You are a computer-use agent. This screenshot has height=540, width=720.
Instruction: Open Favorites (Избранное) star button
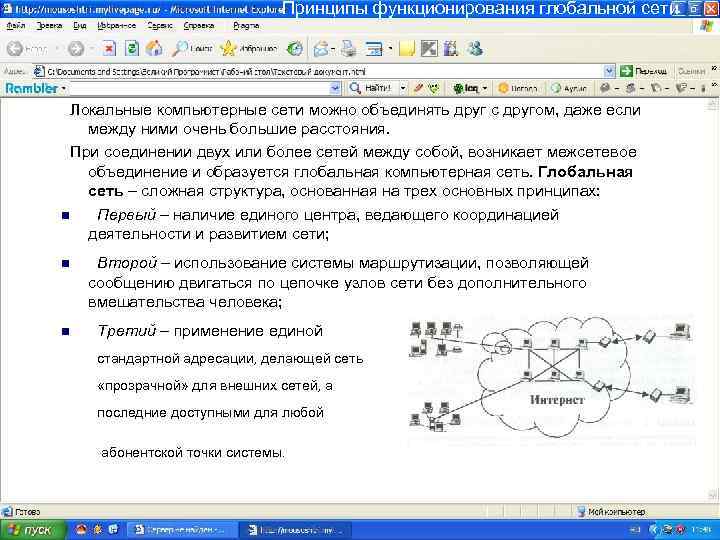point(249,48)
